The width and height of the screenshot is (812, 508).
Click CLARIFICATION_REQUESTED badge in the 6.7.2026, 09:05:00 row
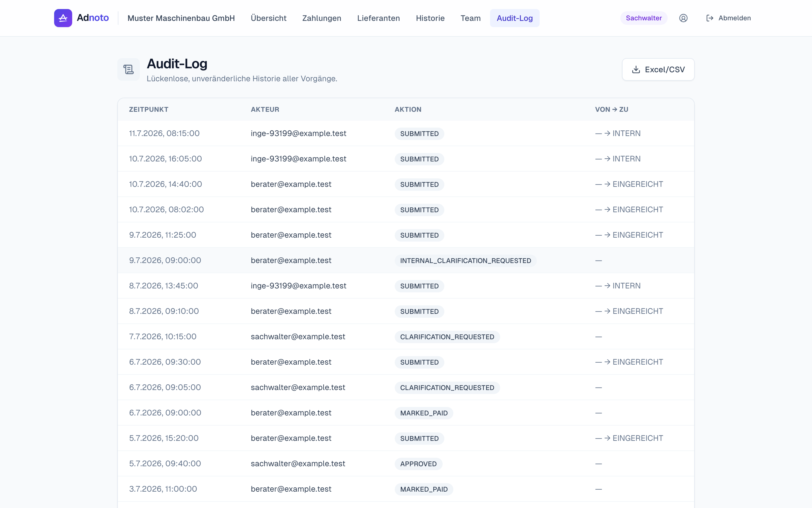point(447,388)
